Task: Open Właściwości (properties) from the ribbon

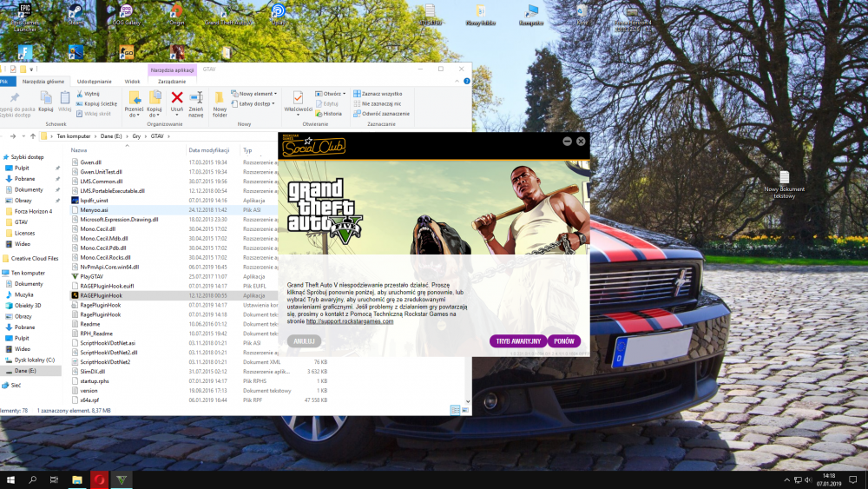Action: click(x=298, y=102)
